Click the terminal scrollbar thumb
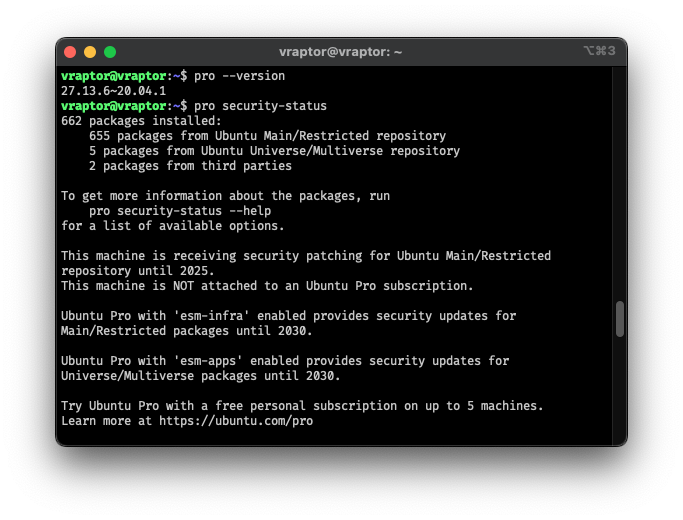The width and height of the screenshot is (683, 520). (620, 319)
